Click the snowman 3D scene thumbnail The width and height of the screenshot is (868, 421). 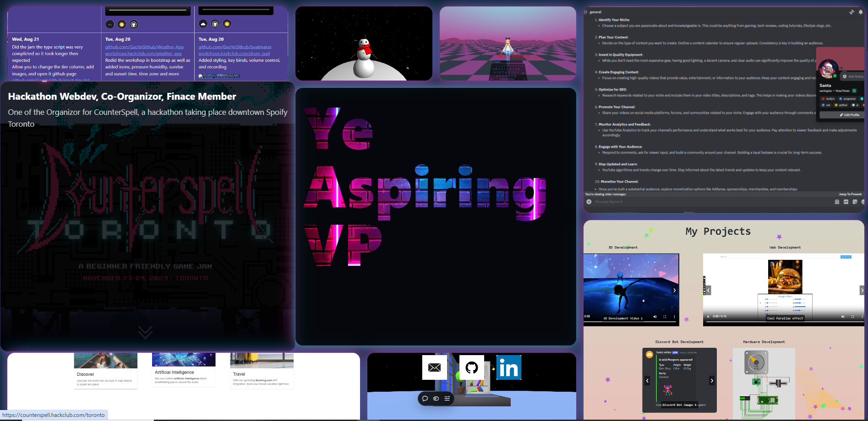coord(364,43)
